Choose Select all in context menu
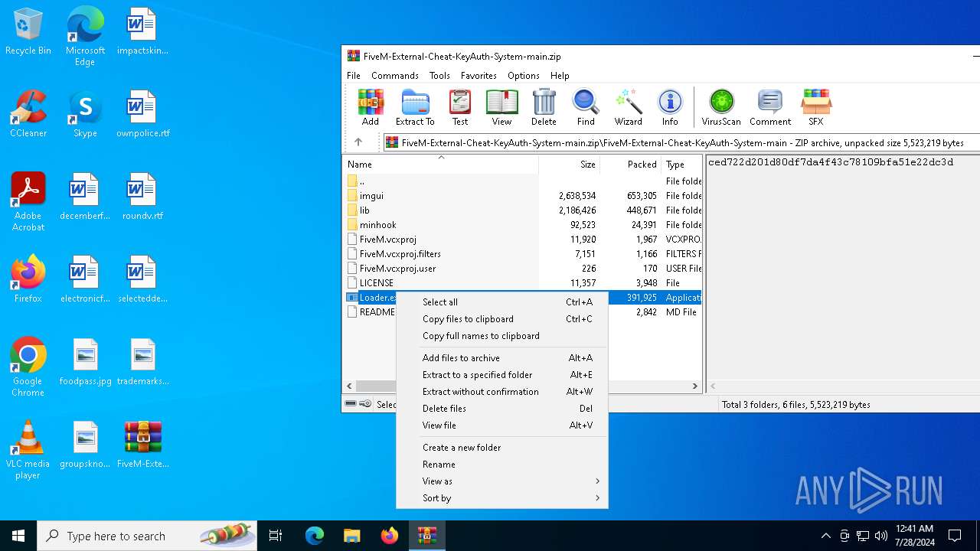Viewport: 980px width, 551px height. point(501,302)
